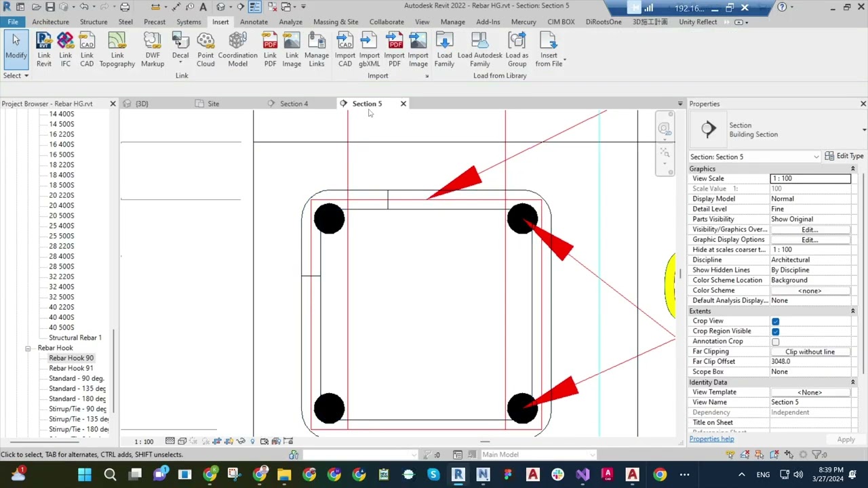This screenshot has width=868, height=488.
Task: Click the Link Image icon
Action: tap(292, 49)
